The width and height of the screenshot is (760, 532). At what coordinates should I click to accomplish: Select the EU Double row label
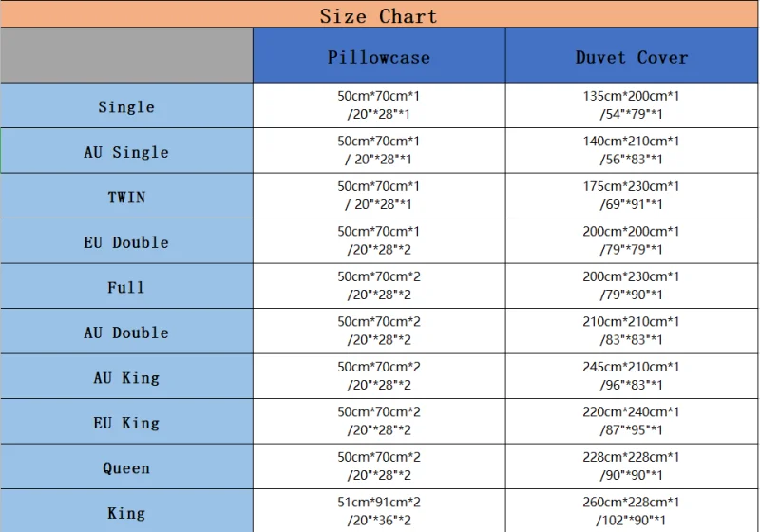point(126,242)
